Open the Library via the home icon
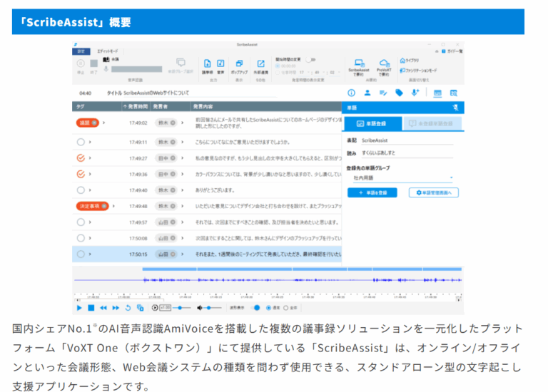548x392 pixels. [x=402, y=61]
